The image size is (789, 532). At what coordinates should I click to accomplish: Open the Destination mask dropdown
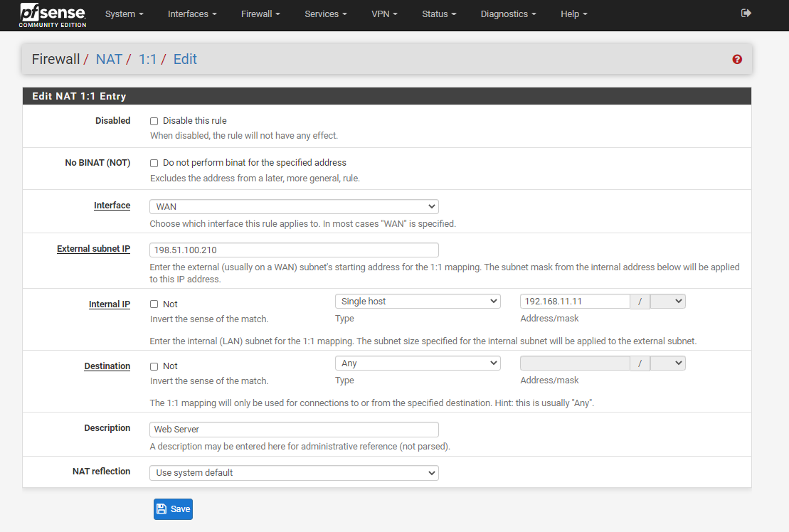(x=668, y=363)
